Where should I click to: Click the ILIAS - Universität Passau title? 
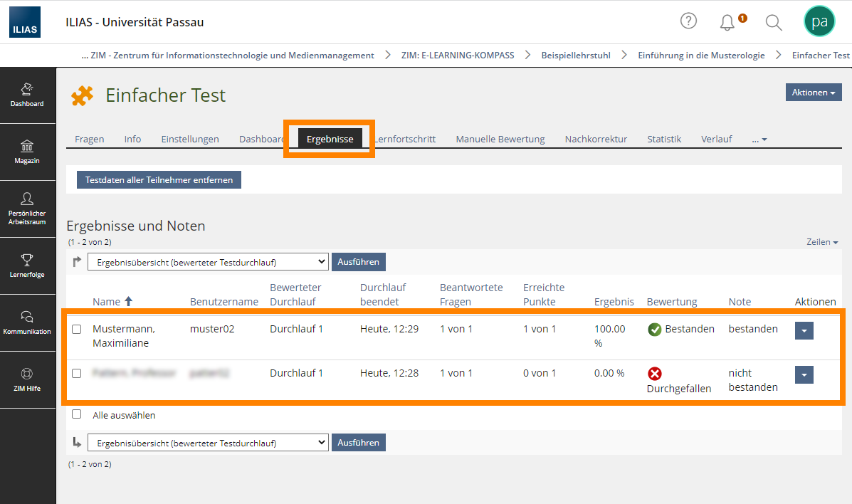point(135,22)
